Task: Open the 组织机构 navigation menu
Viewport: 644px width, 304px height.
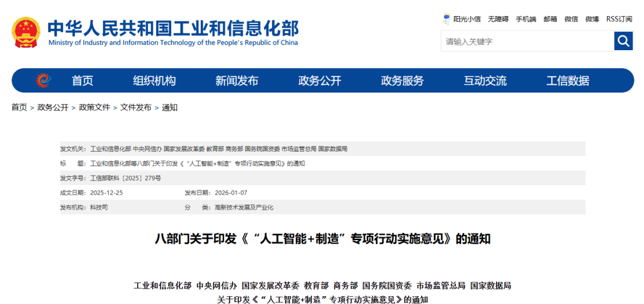Action: [x=154, y=81]
